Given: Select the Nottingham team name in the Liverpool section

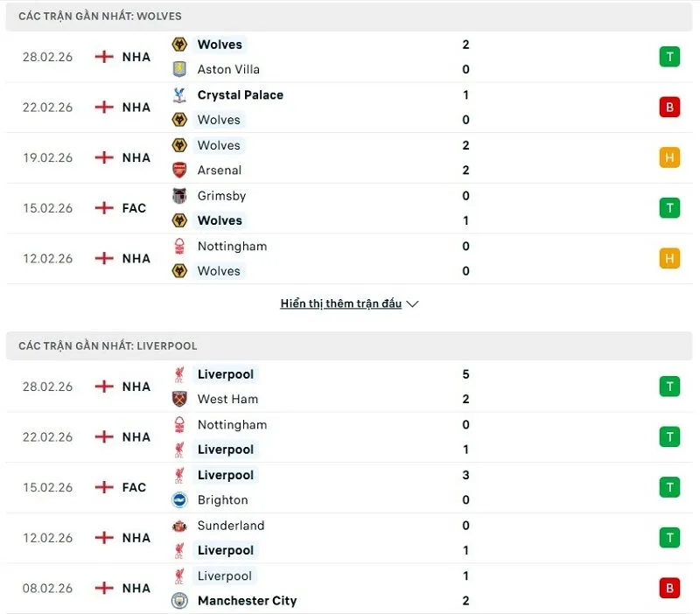Looking at the screenshot, I should point(233,424).
